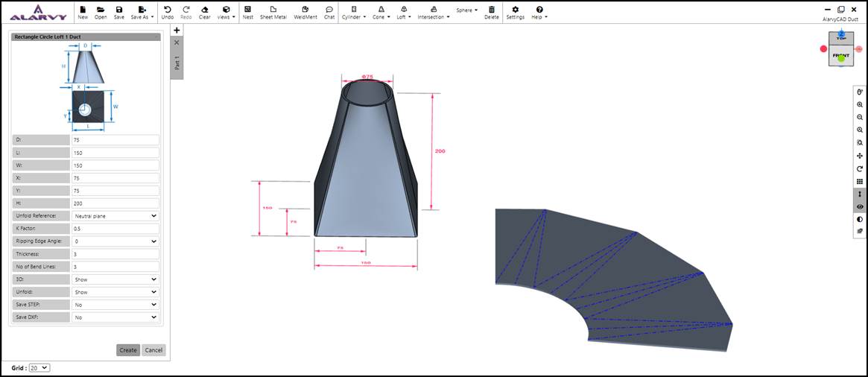Click the No of Bend Lines field
This screenshot has width=868, height=377.
click(115, 267)
